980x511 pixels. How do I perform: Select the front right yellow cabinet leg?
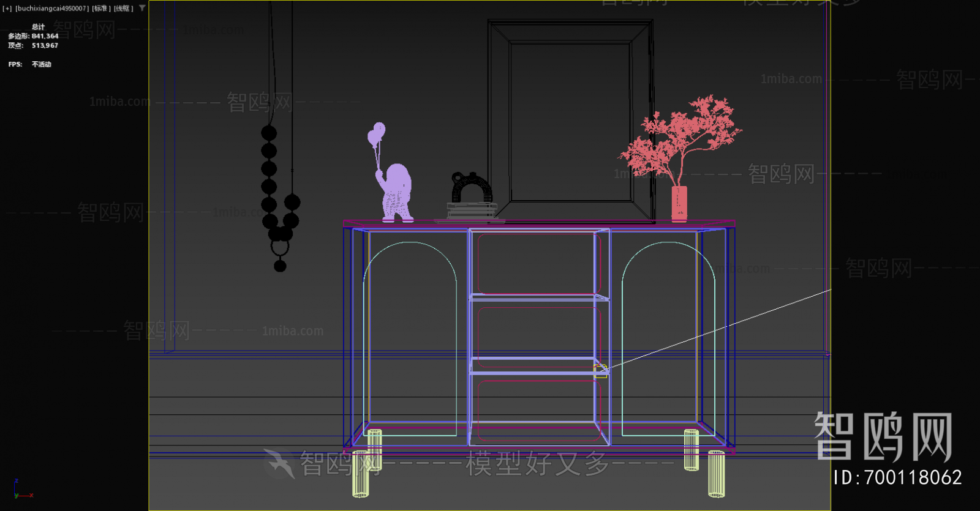click(x=716, y=473)
